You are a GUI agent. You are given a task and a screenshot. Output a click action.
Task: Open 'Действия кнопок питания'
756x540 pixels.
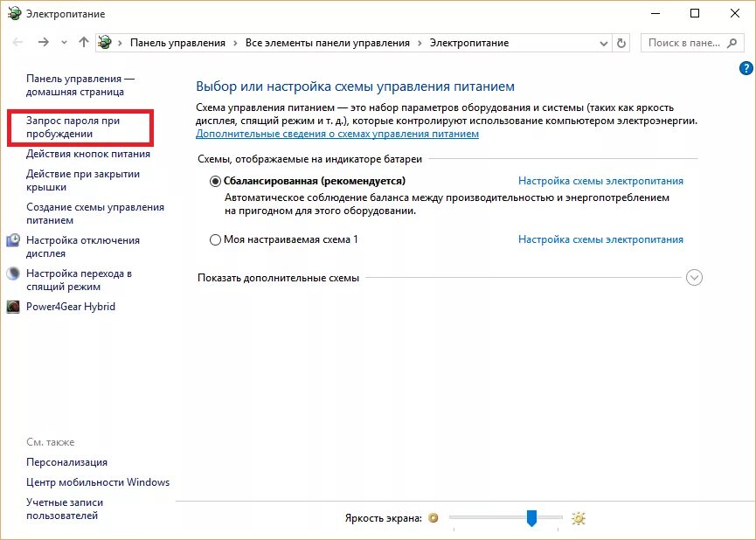tap(88, 154)
